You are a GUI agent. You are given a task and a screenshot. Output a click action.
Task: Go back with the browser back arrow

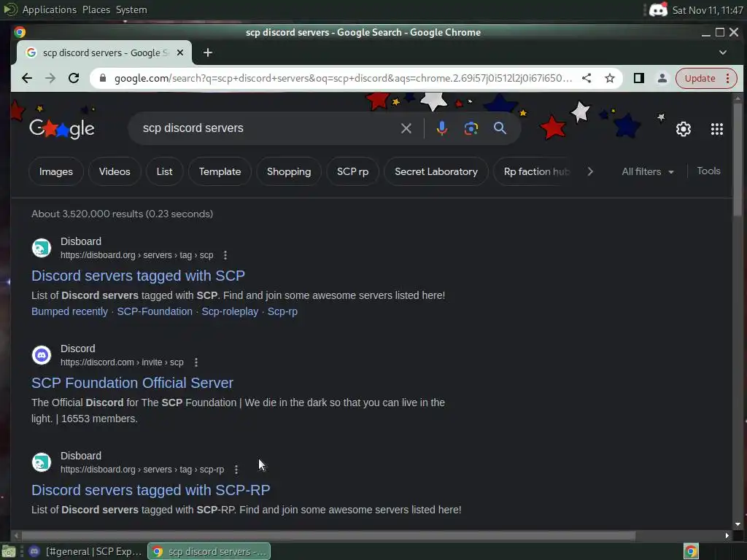27,78
